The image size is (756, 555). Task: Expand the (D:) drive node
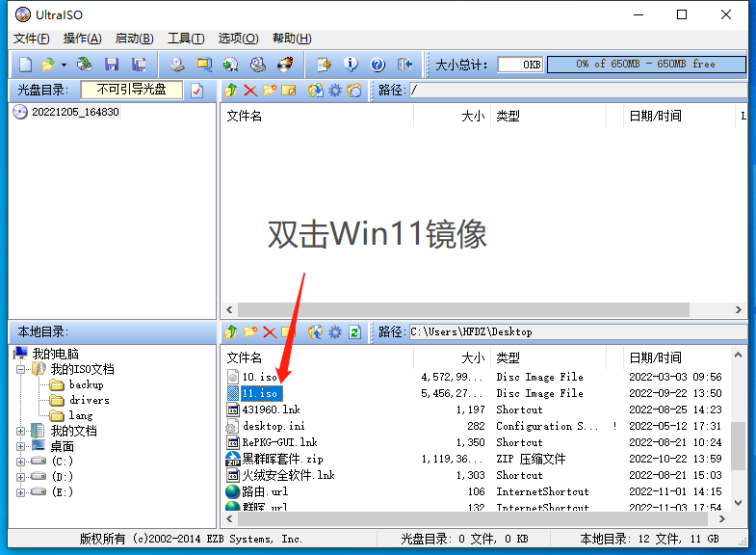coord(21,477)
